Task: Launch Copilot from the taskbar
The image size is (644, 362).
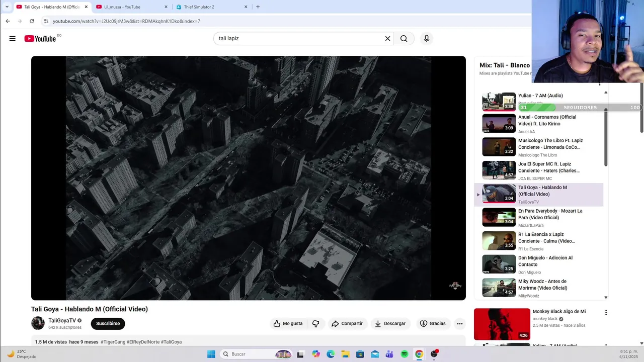Action: (315, 354)
